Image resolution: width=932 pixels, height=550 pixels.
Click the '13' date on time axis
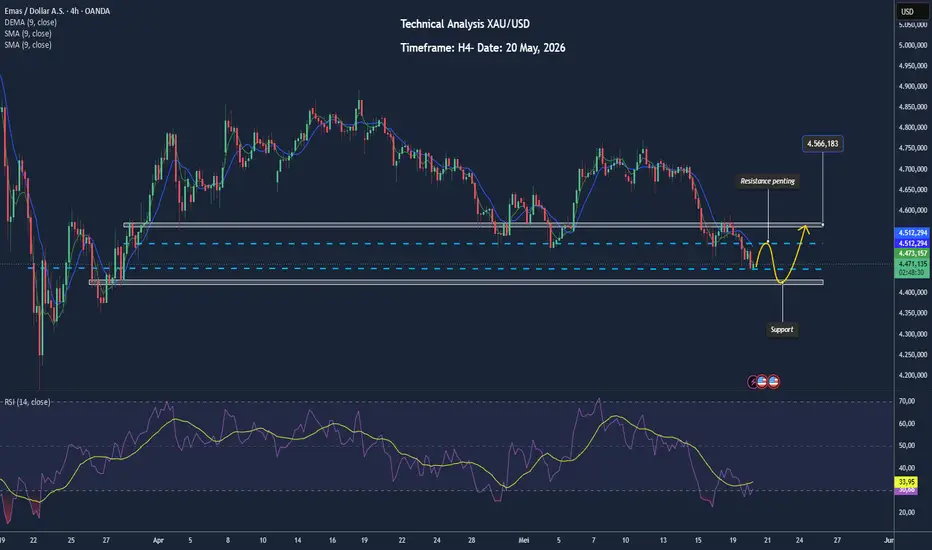[x=663, y=540]
